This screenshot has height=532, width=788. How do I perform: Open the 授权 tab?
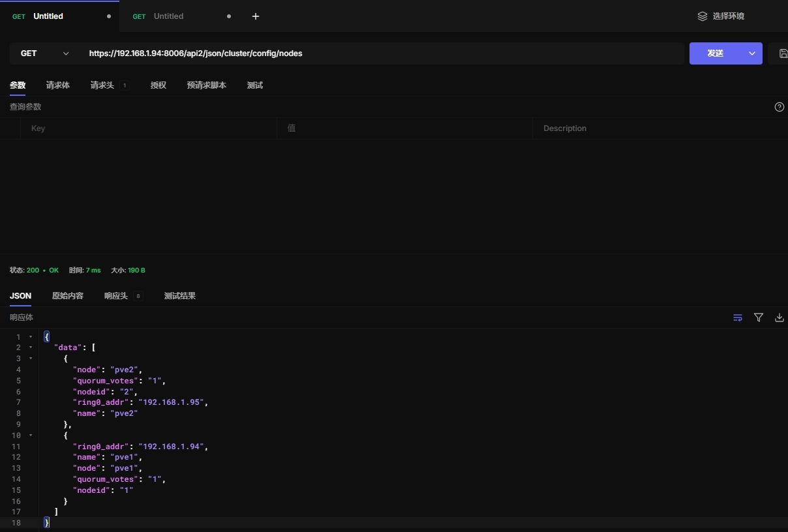159,85
